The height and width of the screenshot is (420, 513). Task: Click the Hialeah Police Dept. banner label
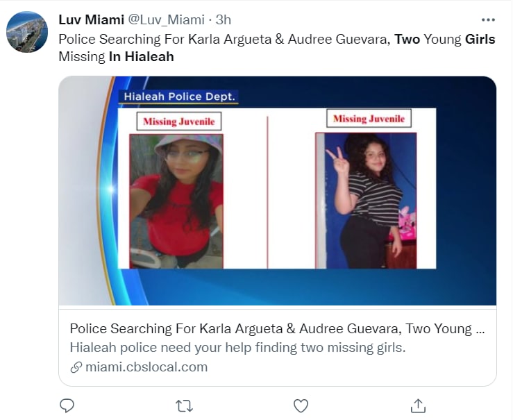click(178, 96)
